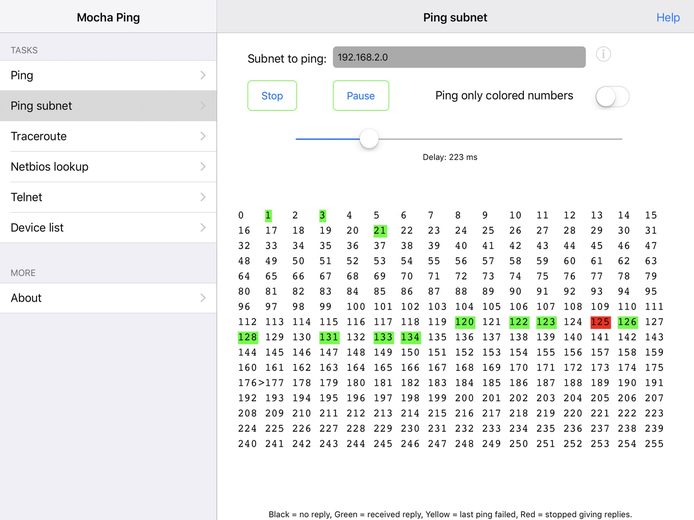Open Telnet task

pos(108,197)
